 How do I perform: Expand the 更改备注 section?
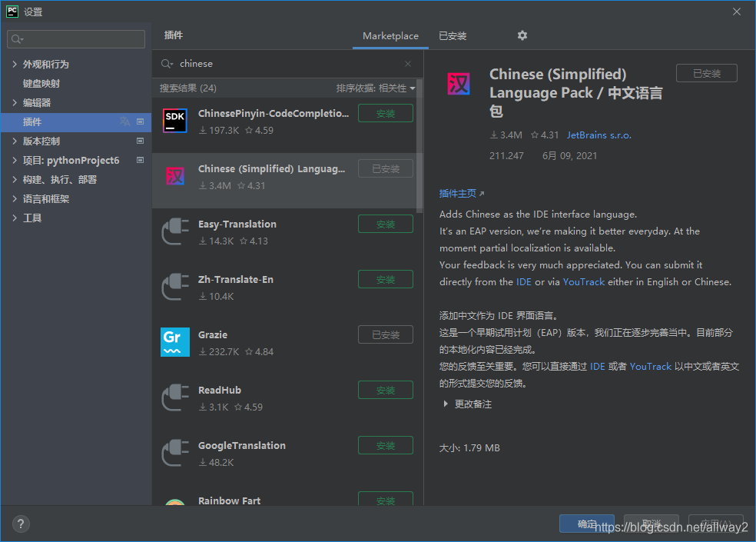tap(446, 404)
